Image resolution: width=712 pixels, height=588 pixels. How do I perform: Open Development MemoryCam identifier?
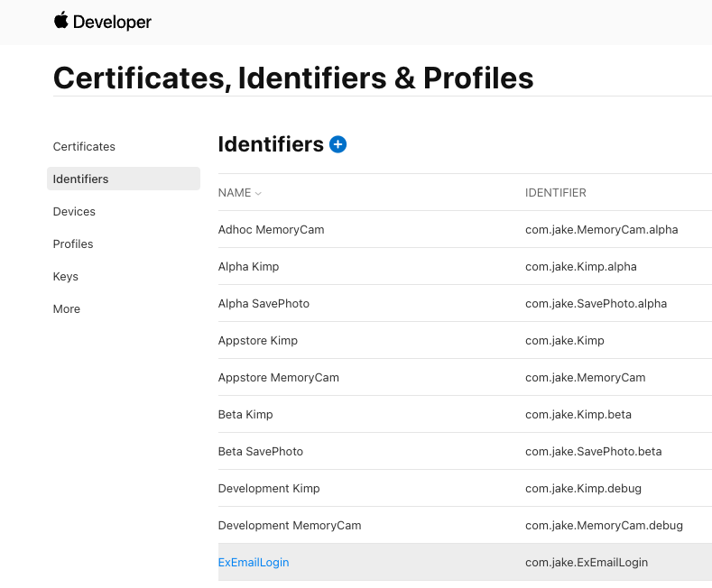pos(289,525)
